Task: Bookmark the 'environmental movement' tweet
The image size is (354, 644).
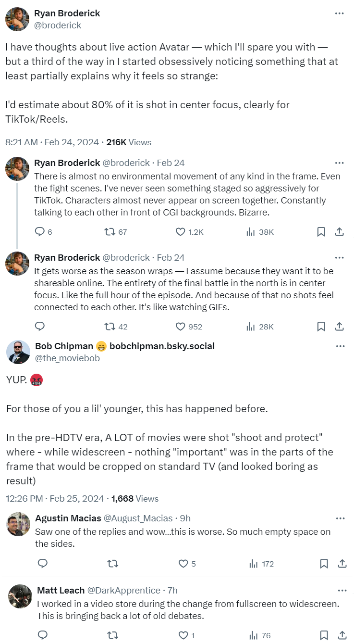Action: tap(321, 232)
